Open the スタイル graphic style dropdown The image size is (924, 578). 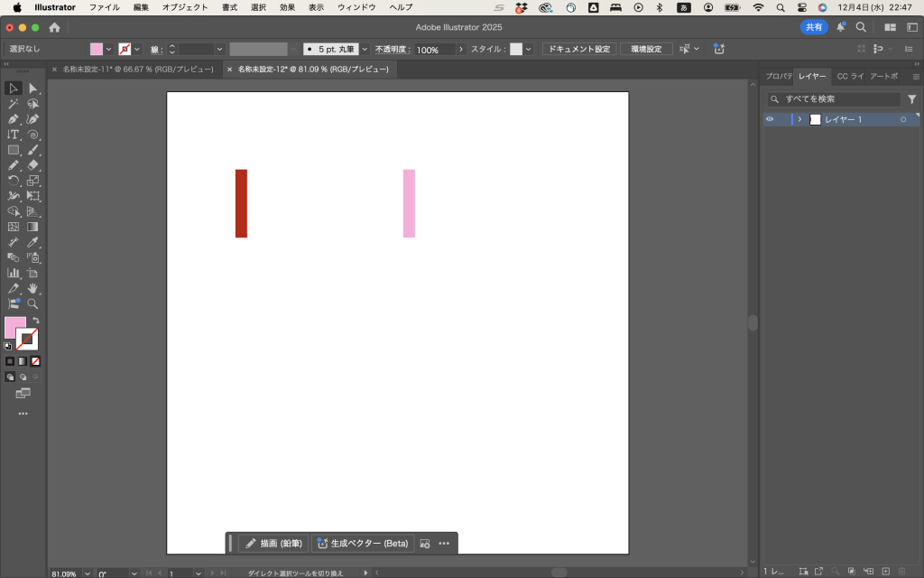[528, 49]
